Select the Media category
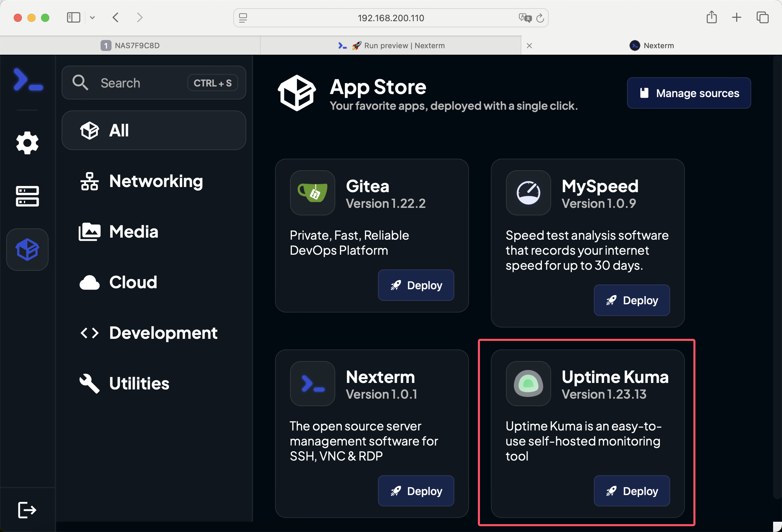This screenshot has height=532, width=782. click(x=154, y=231)
